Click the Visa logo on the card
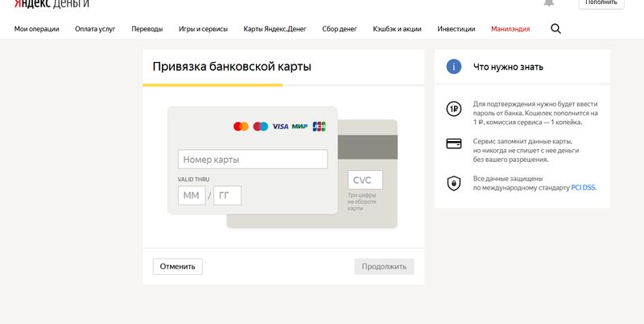Screen dimensions: 644x324 tap(280, 127)
